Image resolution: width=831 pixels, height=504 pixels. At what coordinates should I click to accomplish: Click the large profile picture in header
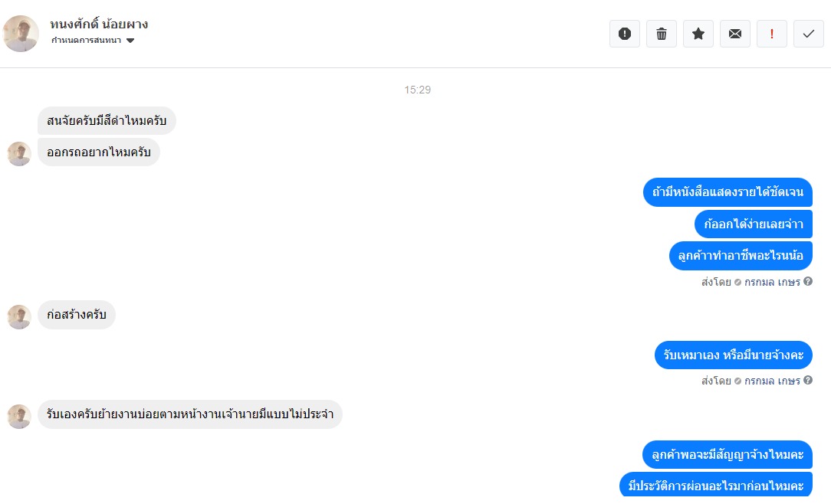pos(21,34)
